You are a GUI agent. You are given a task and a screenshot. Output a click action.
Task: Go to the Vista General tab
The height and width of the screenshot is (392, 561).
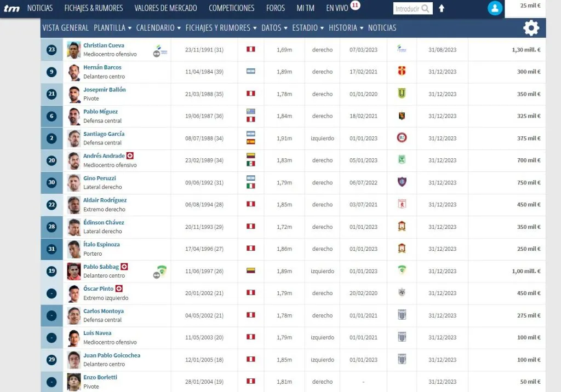(65, 28)
